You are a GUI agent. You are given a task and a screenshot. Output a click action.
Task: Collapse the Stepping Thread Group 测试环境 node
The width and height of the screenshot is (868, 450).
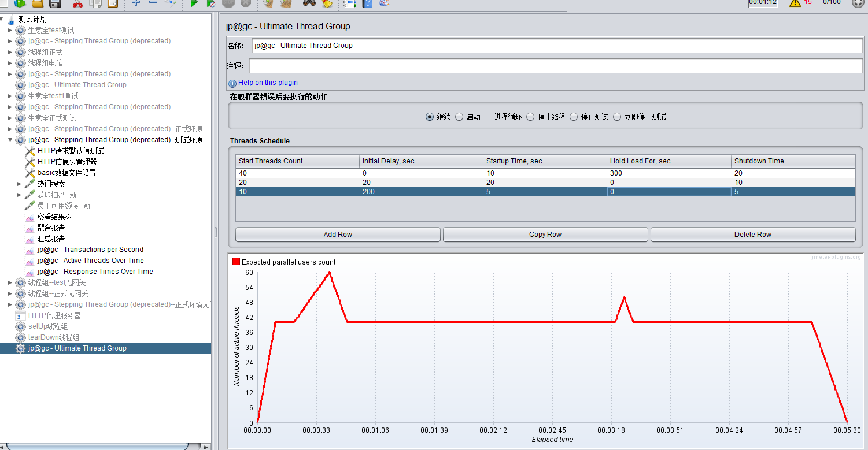click(10, 140)
